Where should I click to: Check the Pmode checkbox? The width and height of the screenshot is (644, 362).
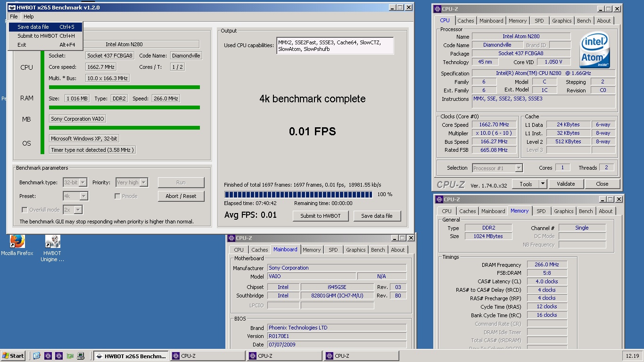(x=117, y=196)
